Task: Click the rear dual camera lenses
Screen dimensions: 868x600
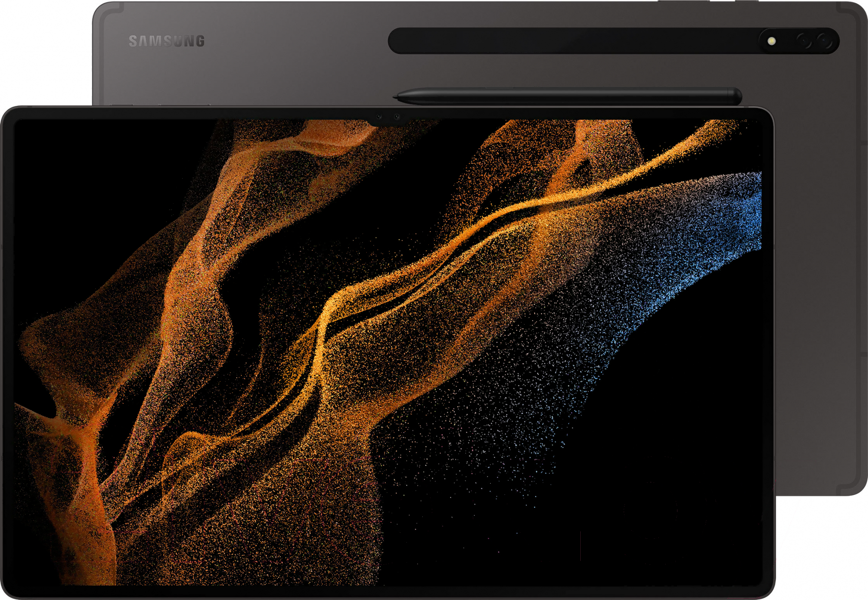Action: pyautogui.click(x=814, y=41)
